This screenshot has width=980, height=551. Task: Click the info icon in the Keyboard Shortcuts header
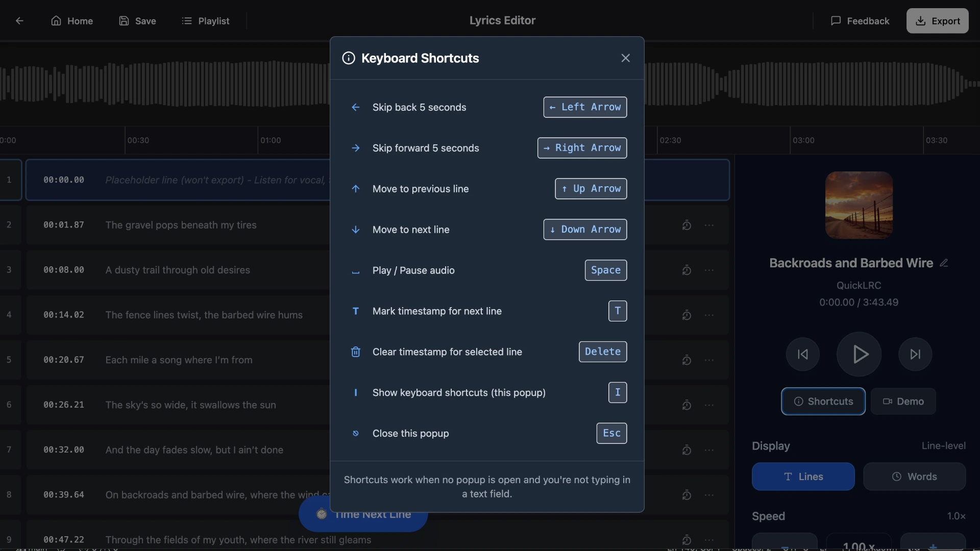tap(348, 58)
